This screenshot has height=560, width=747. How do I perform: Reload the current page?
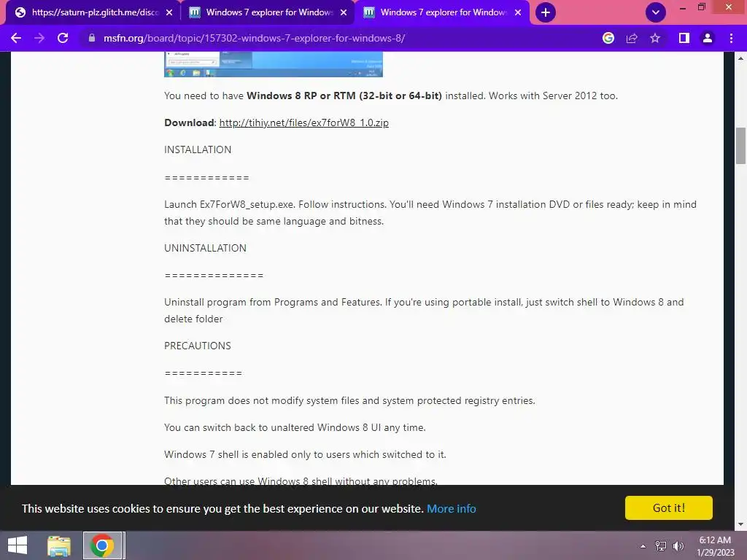[x=63, y=38]
